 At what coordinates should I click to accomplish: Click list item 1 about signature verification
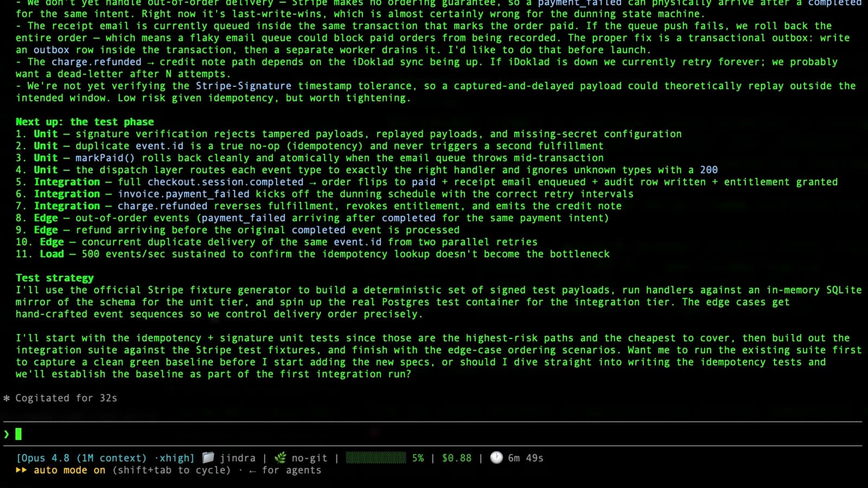348,134
